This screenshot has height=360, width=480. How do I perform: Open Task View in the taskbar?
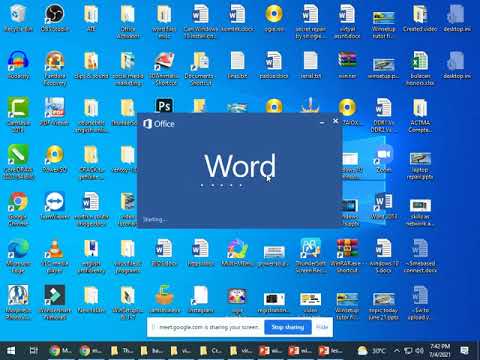33,351
